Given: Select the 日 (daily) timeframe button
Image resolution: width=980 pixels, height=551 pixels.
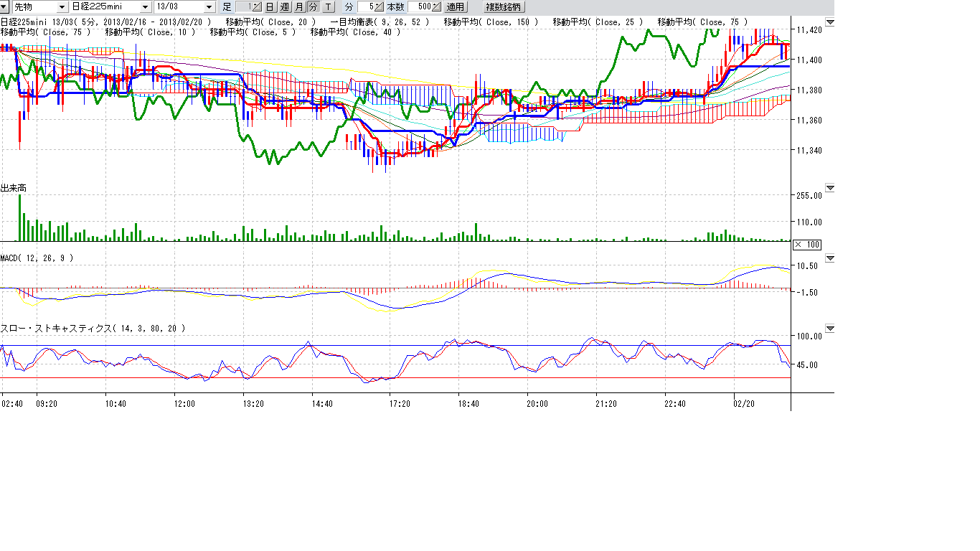Looking at the screenshot, I should tap(270, 7).
